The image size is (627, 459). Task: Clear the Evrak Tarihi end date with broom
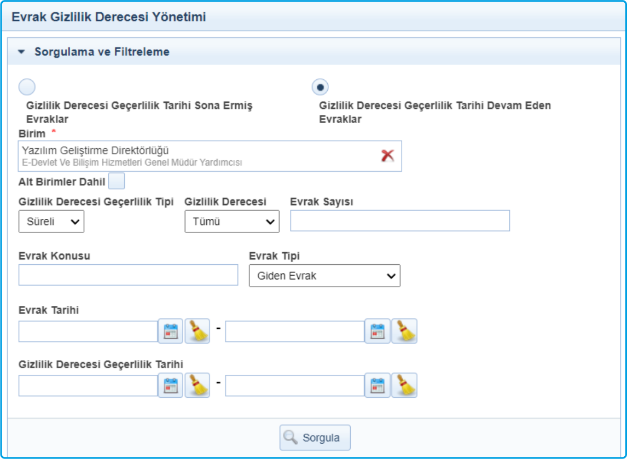click(x=404, y=331)
